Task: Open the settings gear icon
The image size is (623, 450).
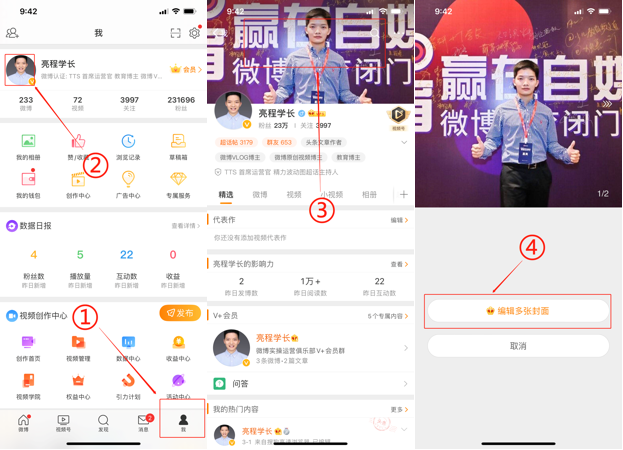Action: (194, 33)
